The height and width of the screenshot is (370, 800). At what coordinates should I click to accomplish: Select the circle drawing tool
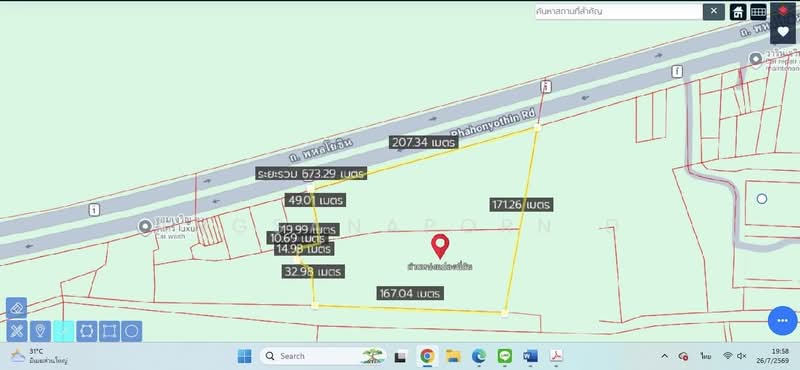tap(132, 331)
